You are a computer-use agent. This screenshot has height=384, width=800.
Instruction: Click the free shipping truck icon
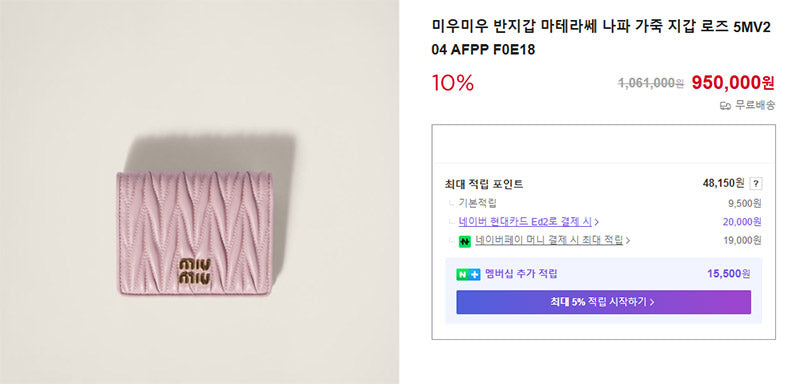pos(725,106)
